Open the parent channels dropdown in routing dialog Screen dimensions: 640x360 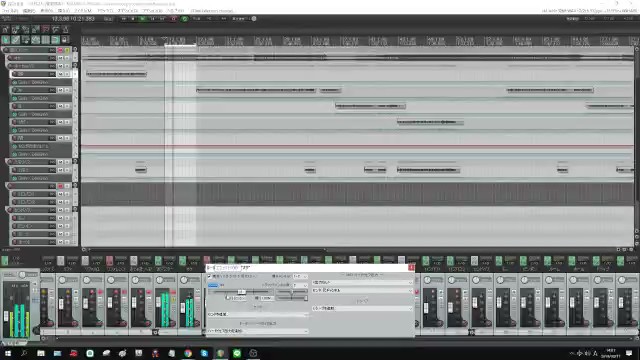coord(300,276)
